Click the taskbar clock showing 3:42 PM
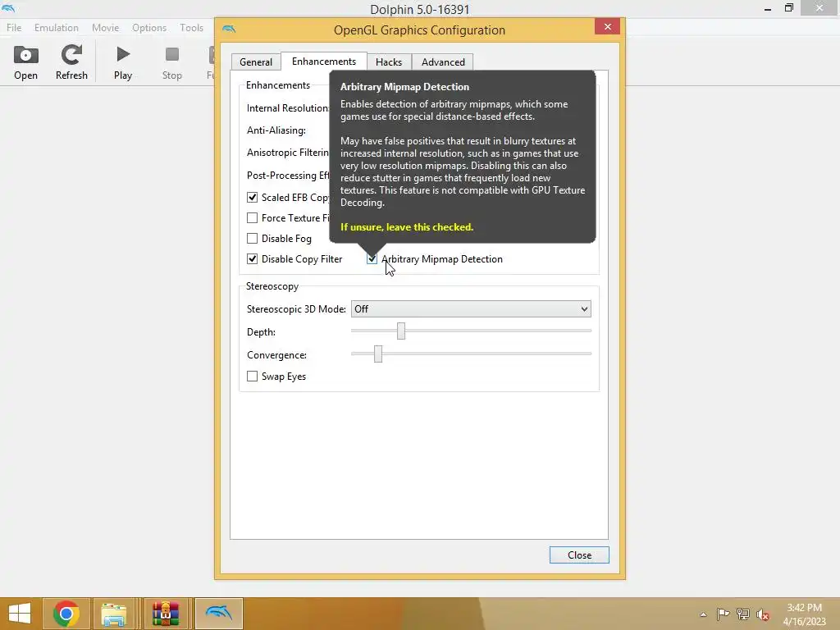840x630 pixels. (x=804, y=608)
